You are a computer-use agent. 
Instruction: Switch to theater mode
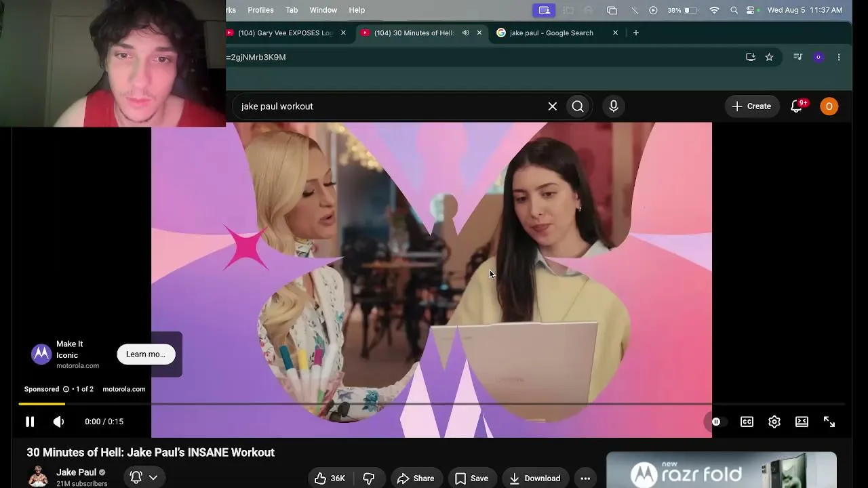(x=802, y=422)
